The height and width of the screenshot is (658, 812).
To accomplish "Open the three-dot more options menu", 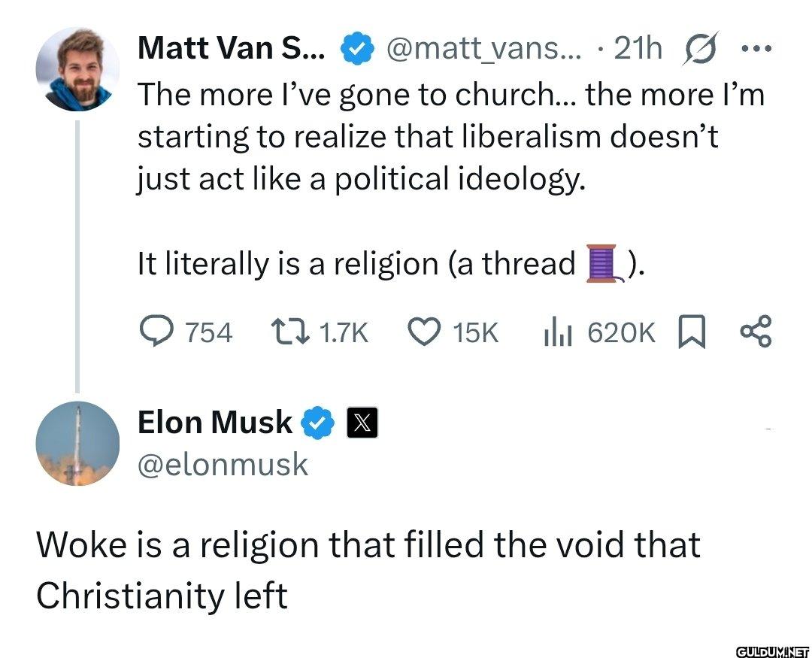I will click(755, 50).
